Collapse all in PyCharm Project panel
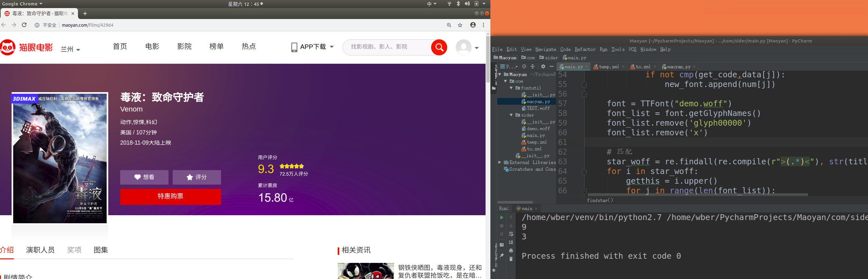The width and height of the screenshot is (868, 279). pos(532,66)
